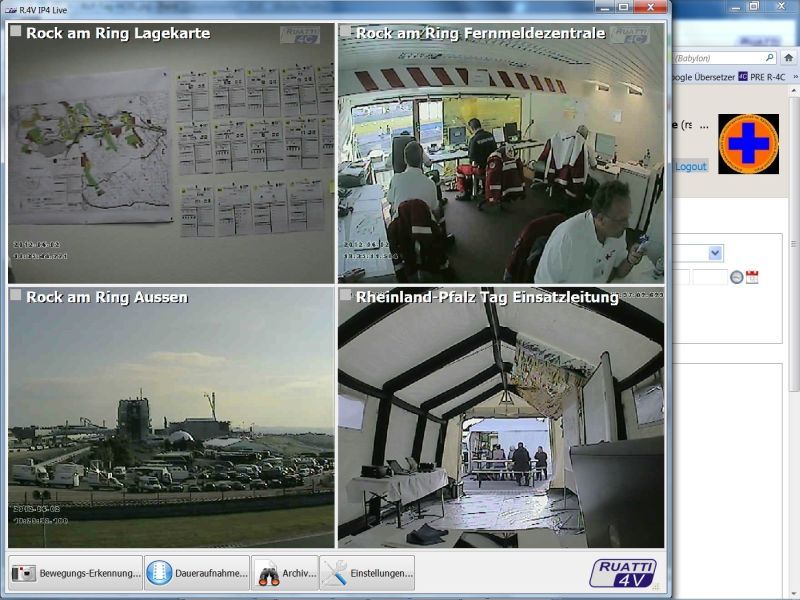Viewport: 800px width, 600px height.
Task: Click the R.4V IP4 Live title icon
Action: click(x=10, y=10)
